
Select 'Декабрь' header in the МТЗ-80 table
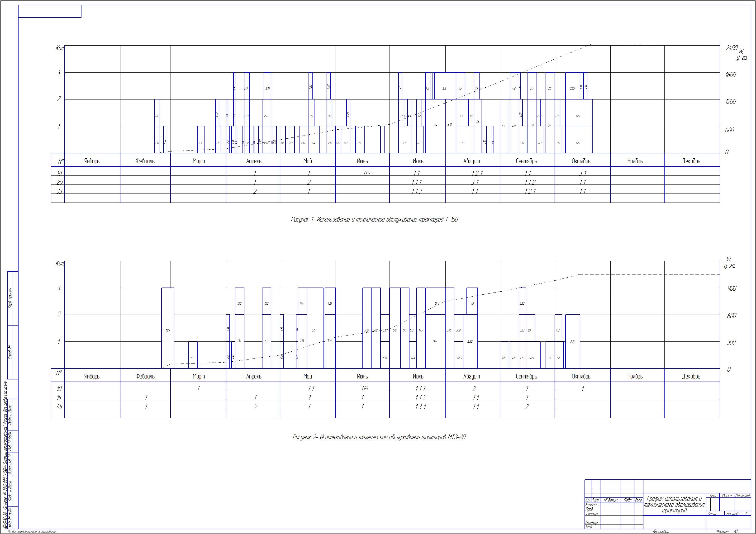click(x=691, y=376)
